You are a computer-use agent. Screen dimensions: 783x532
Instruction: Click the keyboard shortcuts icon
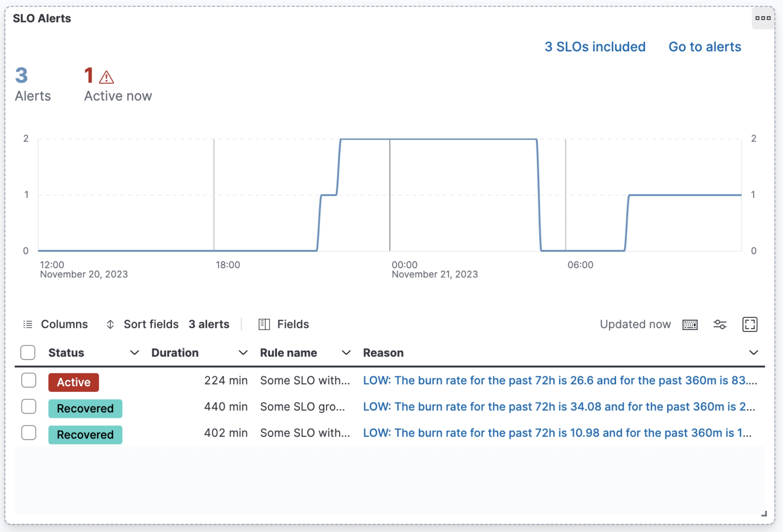(690, 325)
